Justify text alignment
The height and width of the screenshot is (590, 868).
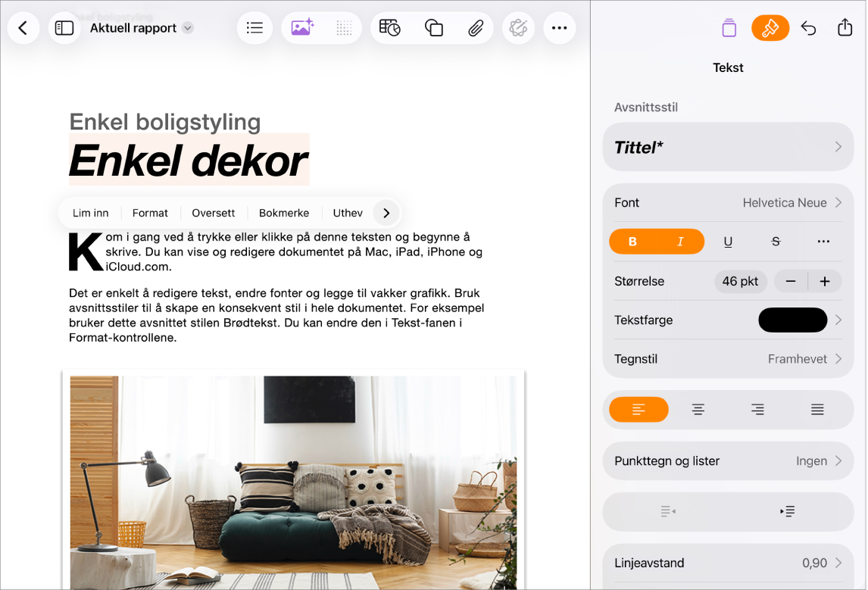click(817, 410)
